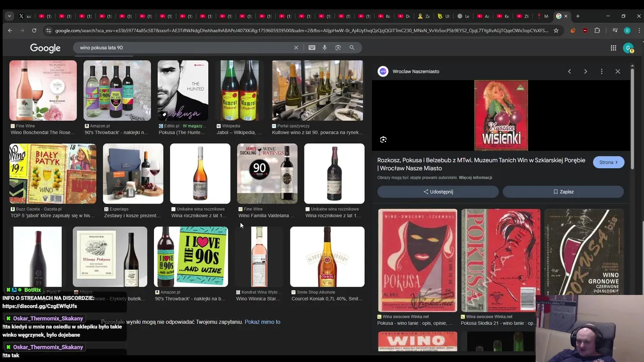Switch to the 'Az' browser tab

pyautogui.click(x=483, y=16)
